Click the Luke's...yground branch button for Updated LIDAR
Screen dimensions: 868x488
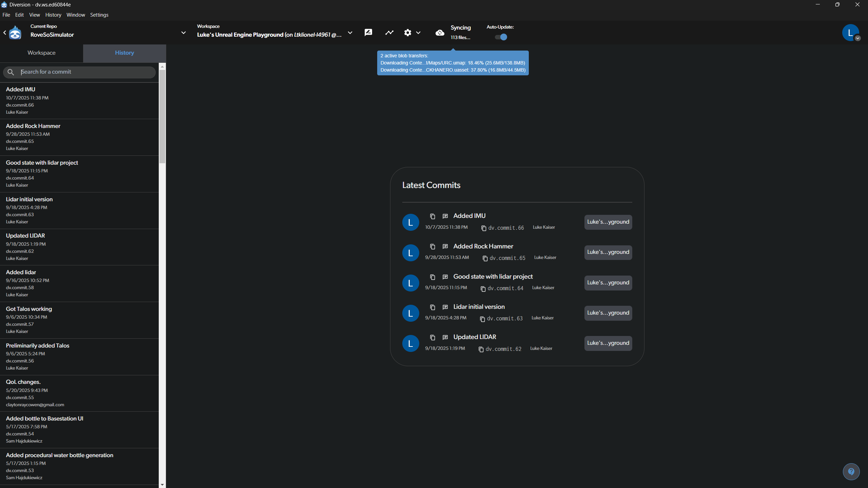608,343
